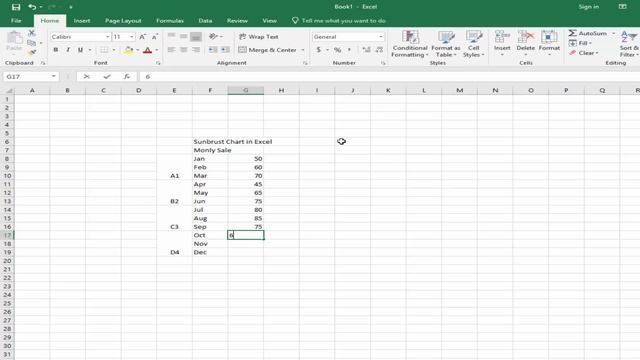Open the File tab

pyautogui.click(x=16, y=21)
